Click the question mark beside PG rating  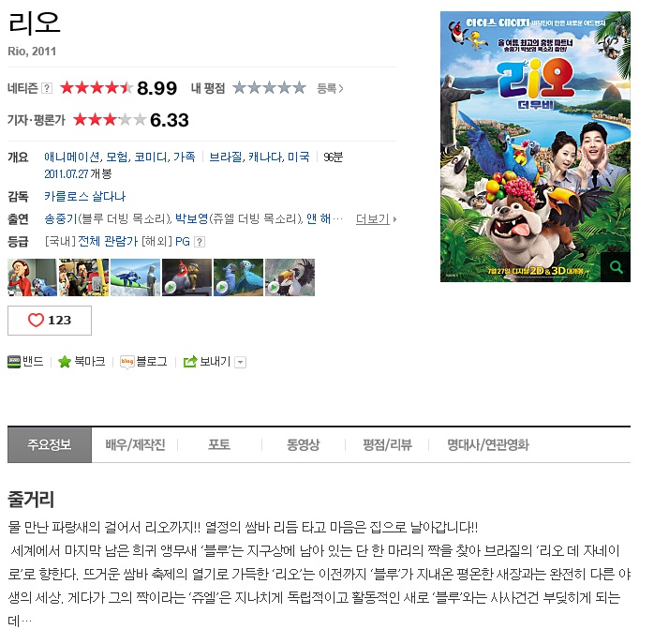coord(200,242)
